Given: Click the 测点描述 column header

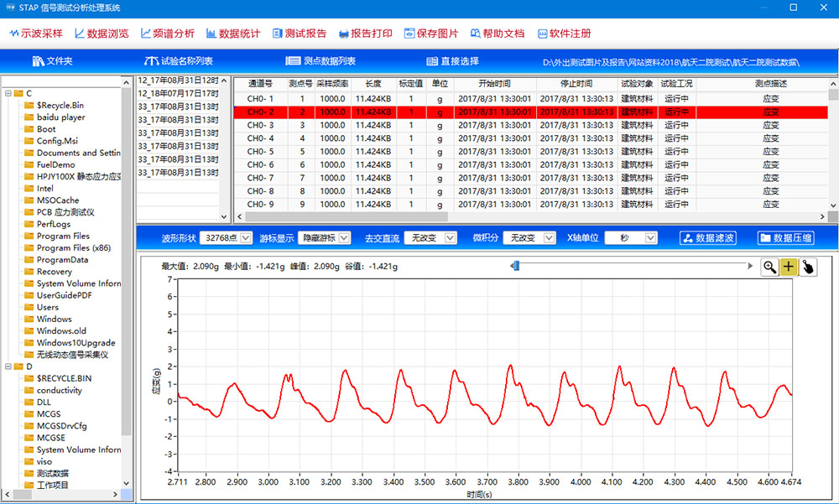Looking at the screenshot, I should coord(770,84).
